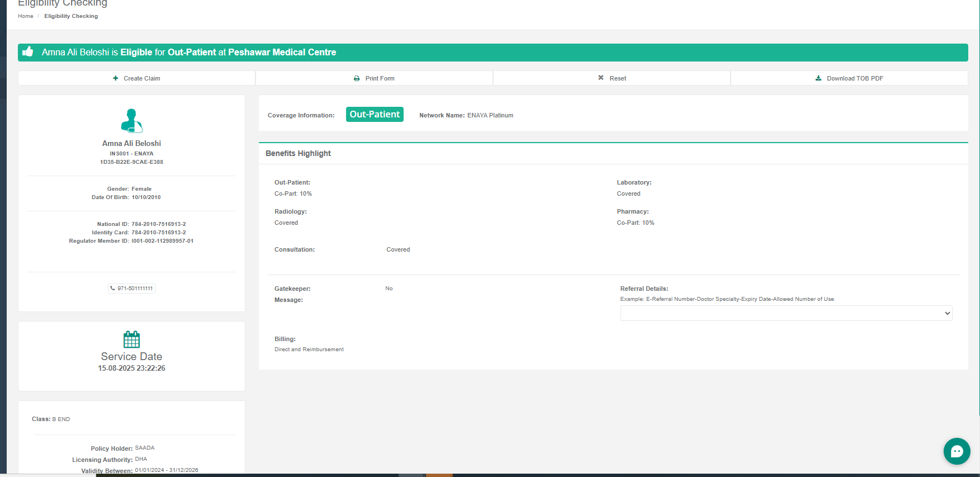The width and height of the screenshot is (980, 477).
Task: Open the live chat bubble
Action: click(x=957, y=451)
